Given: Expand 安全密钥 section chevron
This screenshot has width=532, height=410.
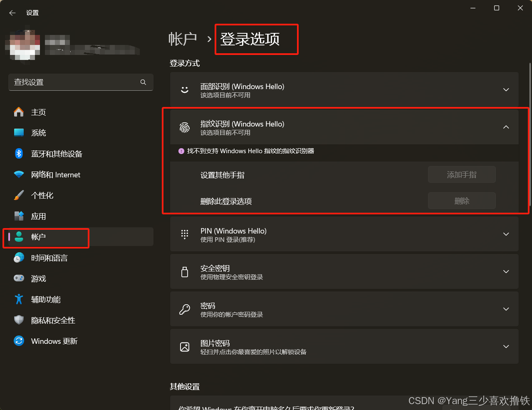Looking at the screenshot, I should pyautogui.click(x=506, y=271).
